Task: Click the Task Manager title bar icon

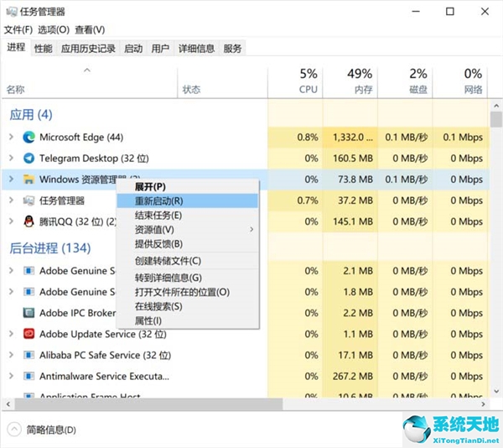Action: 11,12
